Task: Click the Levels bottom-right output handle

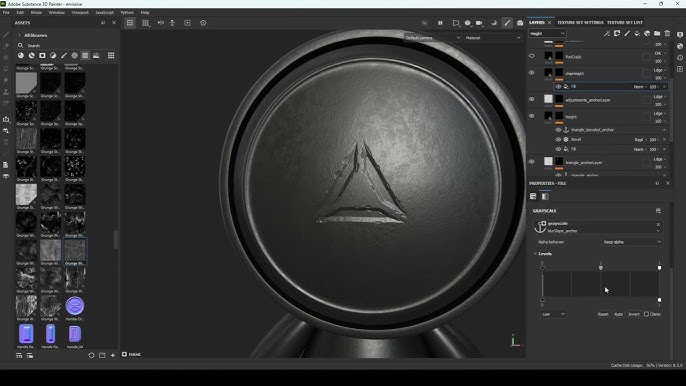Action: [x=659, y=300]
